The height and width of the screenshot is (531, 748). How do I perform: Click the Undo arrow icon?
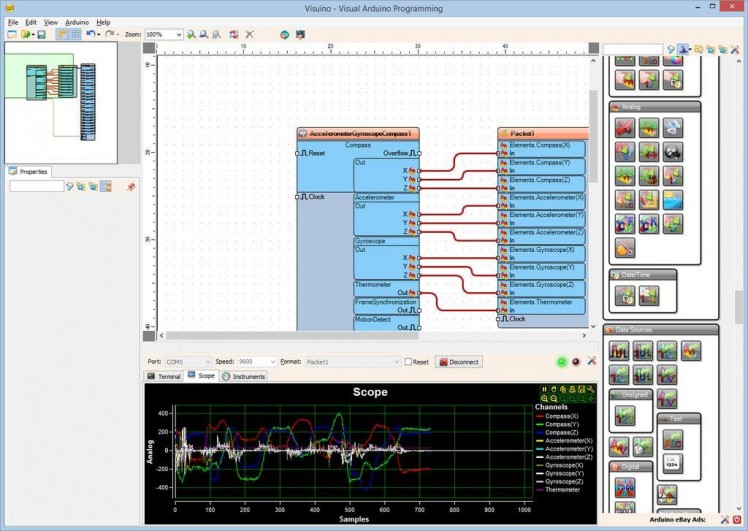click(90, 34)
